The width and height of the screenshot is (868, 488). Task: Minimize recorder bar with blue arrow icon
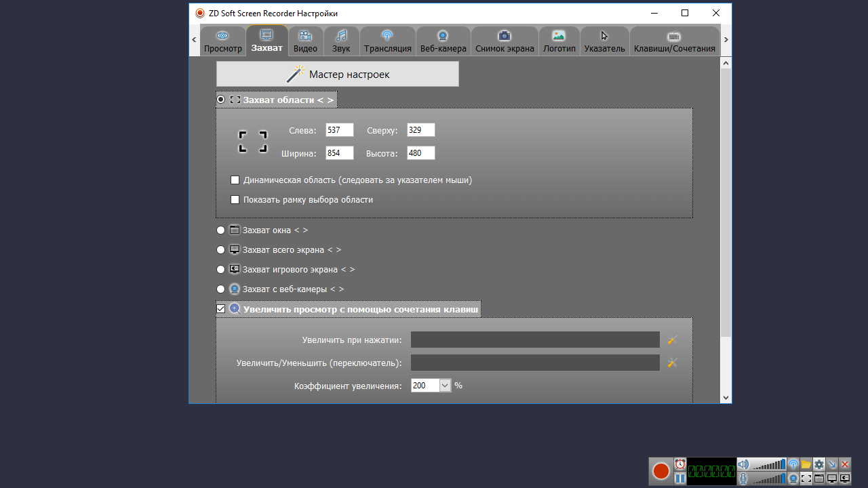(832, 464)
